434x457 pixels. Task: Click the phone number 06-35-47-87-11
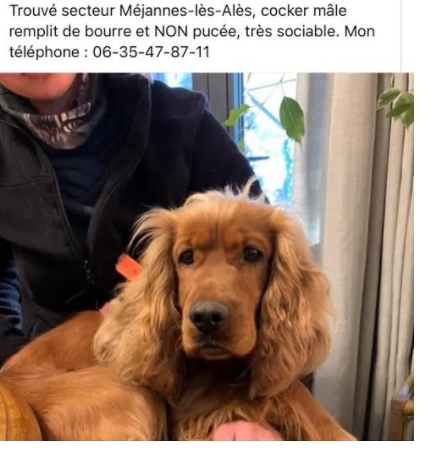pos(151,52)
